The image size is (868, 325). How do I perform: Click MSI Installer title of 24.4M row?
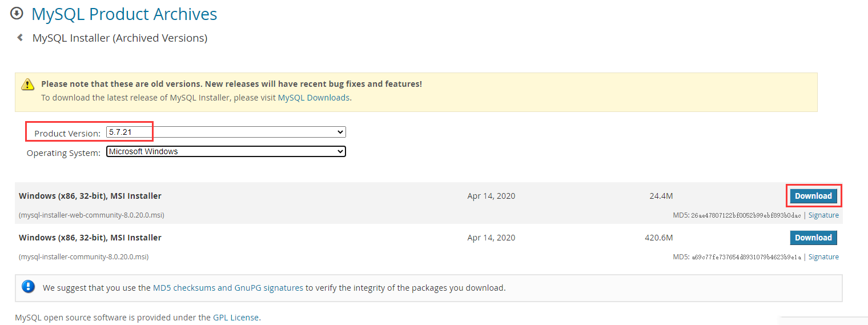90,196
